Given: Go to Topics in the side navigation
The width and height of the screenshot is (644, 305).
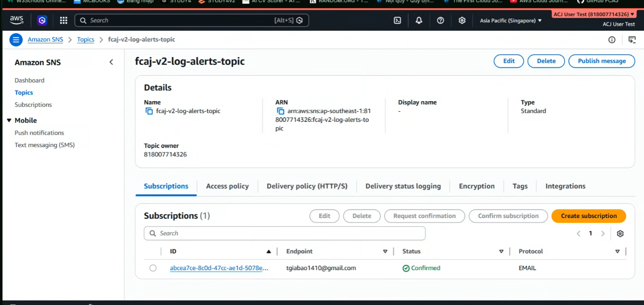Looking at the screenshot, I should [x=24, y=92].
